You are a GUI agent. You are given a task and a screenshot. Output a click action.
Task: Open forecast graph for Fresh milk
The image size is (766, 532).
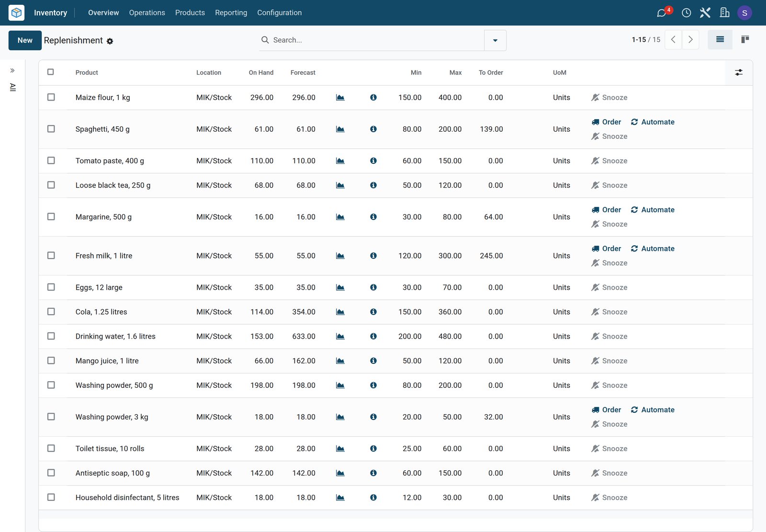(340, 256)
